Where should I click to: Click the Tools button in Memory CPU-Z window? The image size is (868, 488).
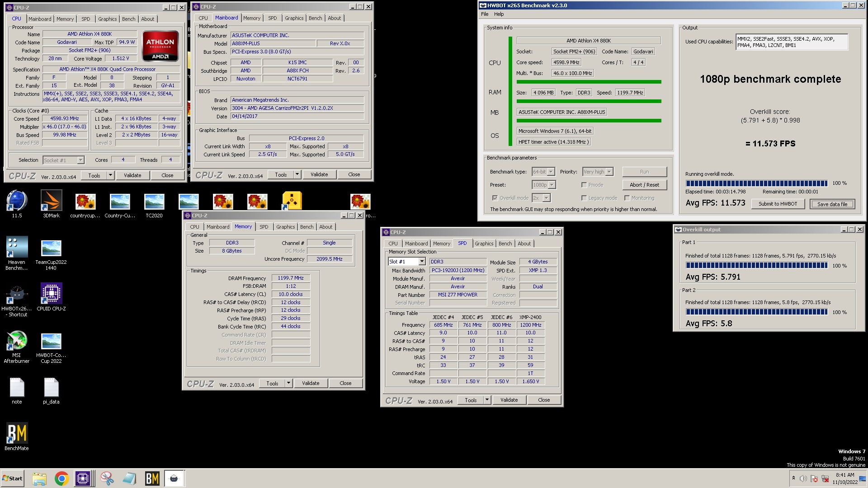[272, 383]
